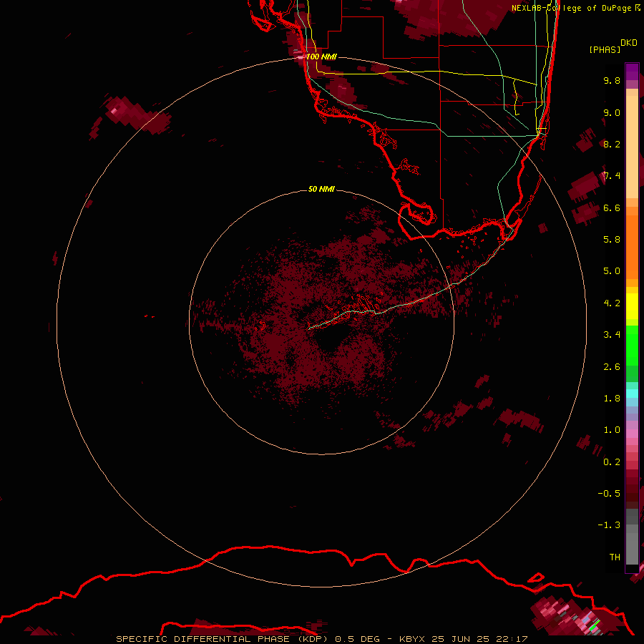Pick the gray bottom segment of the color bar
644x644 pixels.
(x=632, y=548)
